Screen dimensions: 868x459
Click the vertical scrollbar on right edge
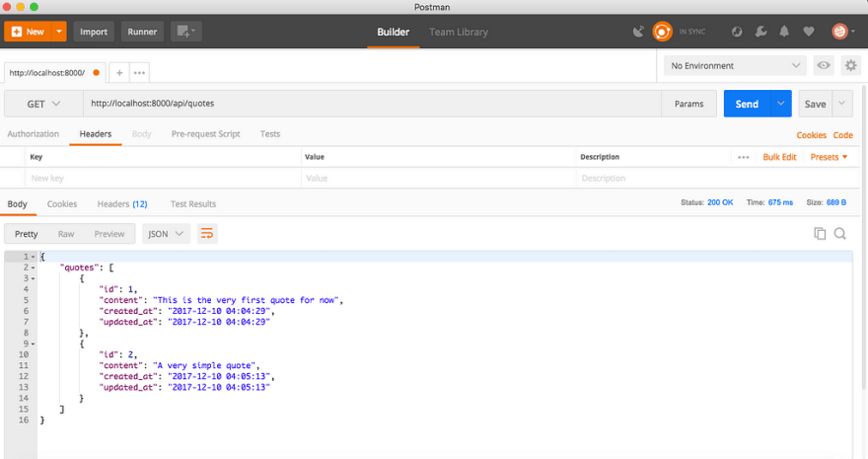pos(864,238)
